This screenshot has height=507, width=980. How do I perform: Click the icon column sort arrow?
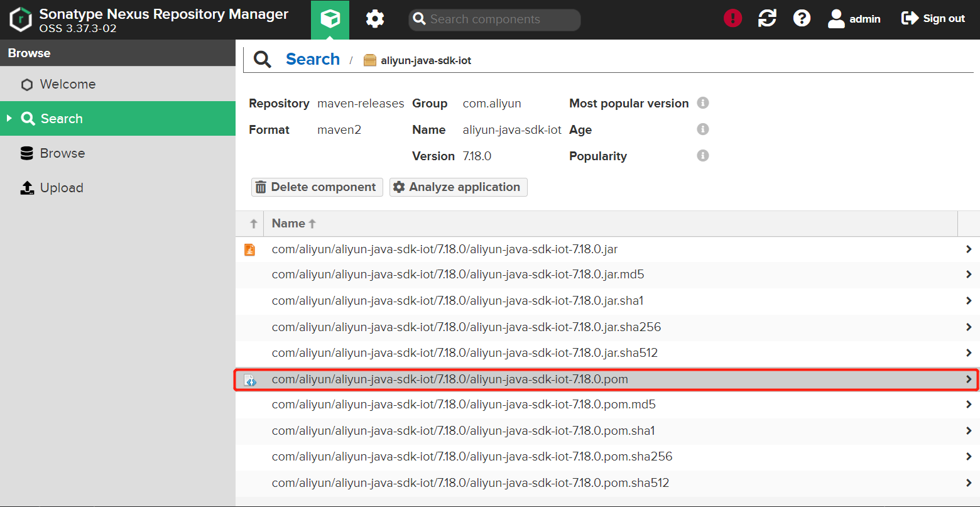[x=253, y=224]
